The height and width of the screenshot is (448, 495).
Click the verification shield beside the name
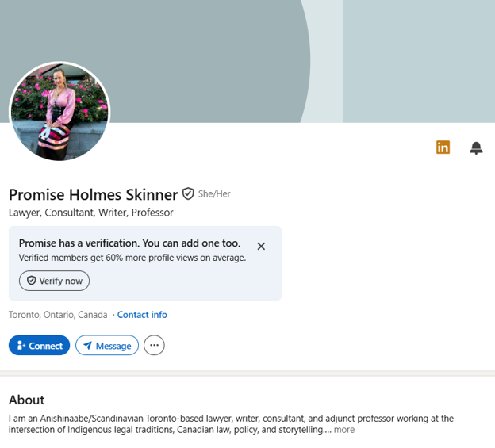tap(188, 193)
